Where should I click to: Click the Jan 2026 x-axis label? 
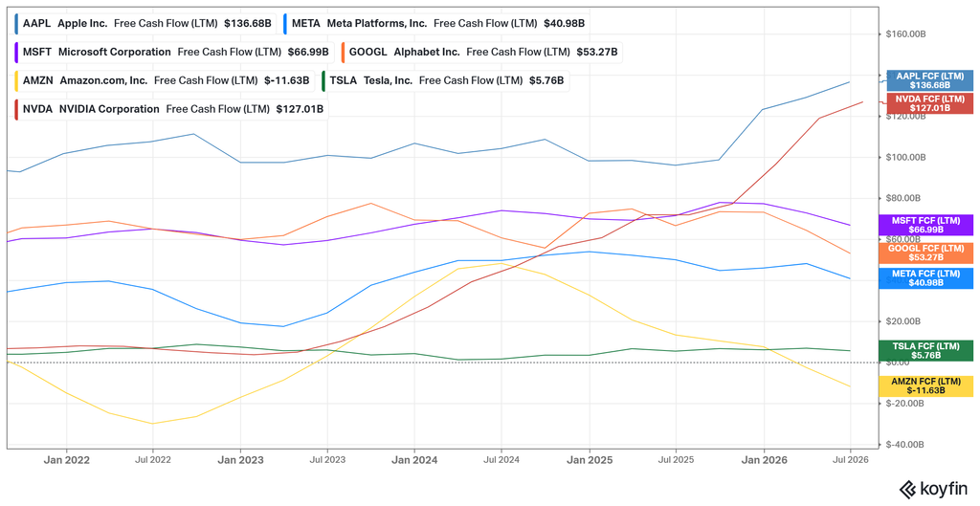[x=764, y=460]
